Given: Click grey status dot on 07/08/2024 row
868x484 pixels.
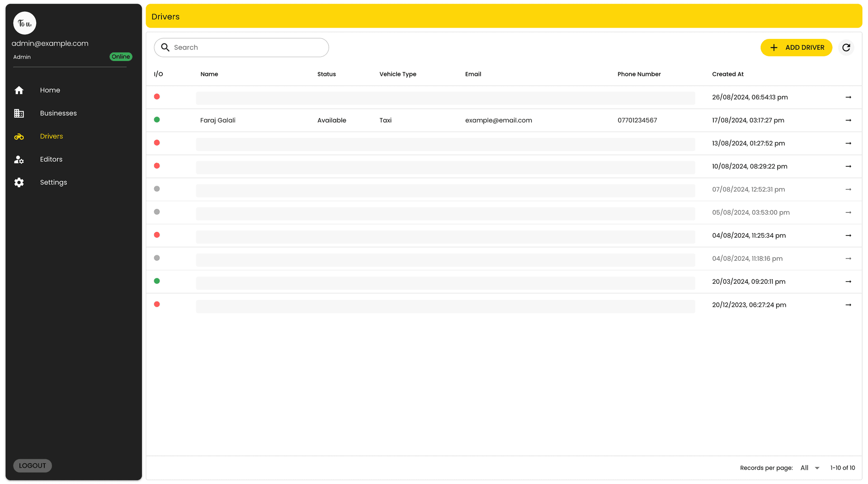Looking at the screenshot, I should click(x=157, y=189).
